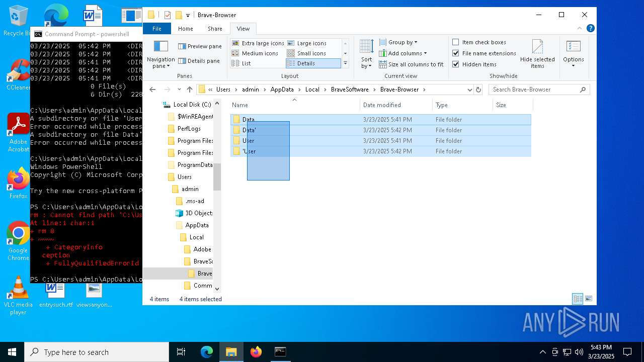Launch Google Chrome desktop shortcut
Viewport: 644px width, 362px height.
(18, 241)
